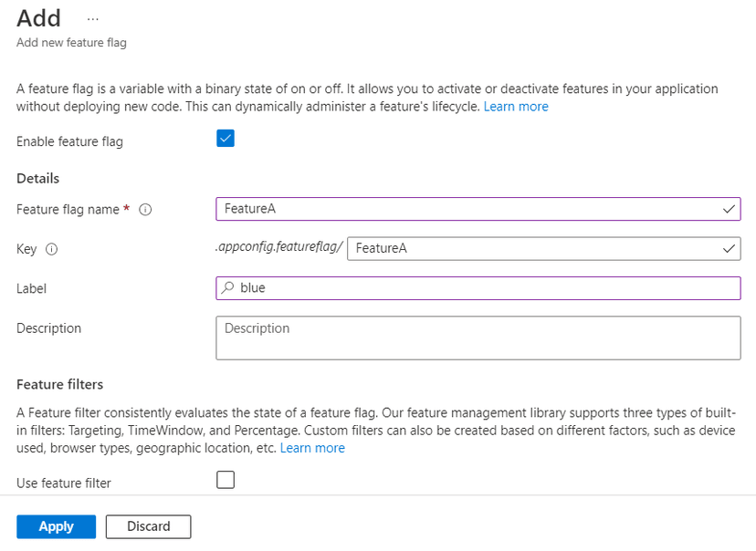Click the checkmark icon in the Key field

click(x=729, y=248)
